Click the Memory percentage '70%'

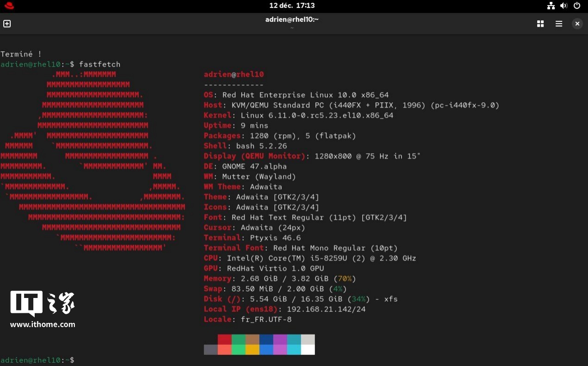pos(345,279)
